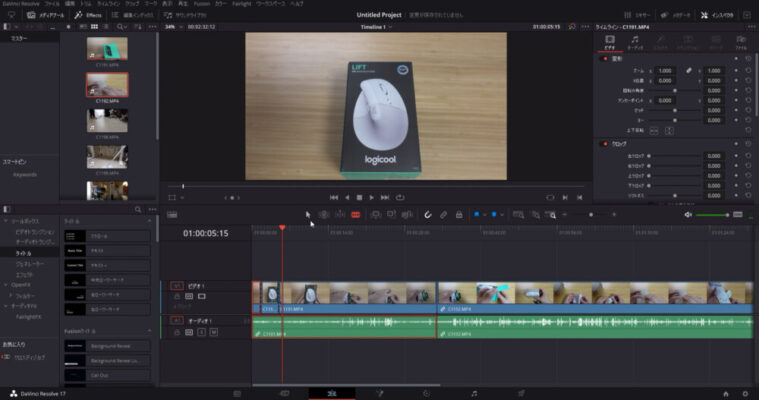Open the Sound Library panel button

[x=185, y=15]
